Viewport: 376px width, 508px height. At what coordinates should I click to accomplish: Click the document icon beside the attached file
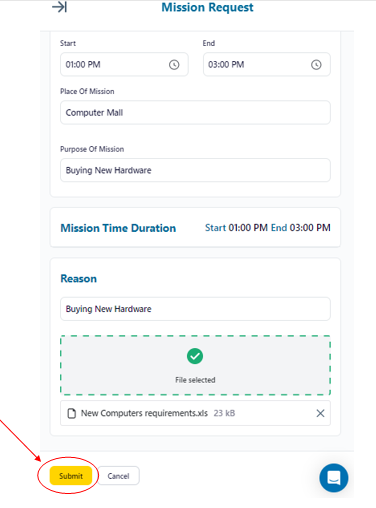click(72, 413)
